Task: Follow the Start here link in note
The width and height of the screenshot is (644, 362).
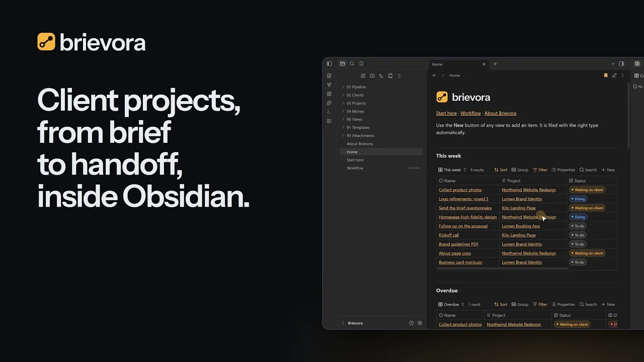Action: [x=446, y=113]
